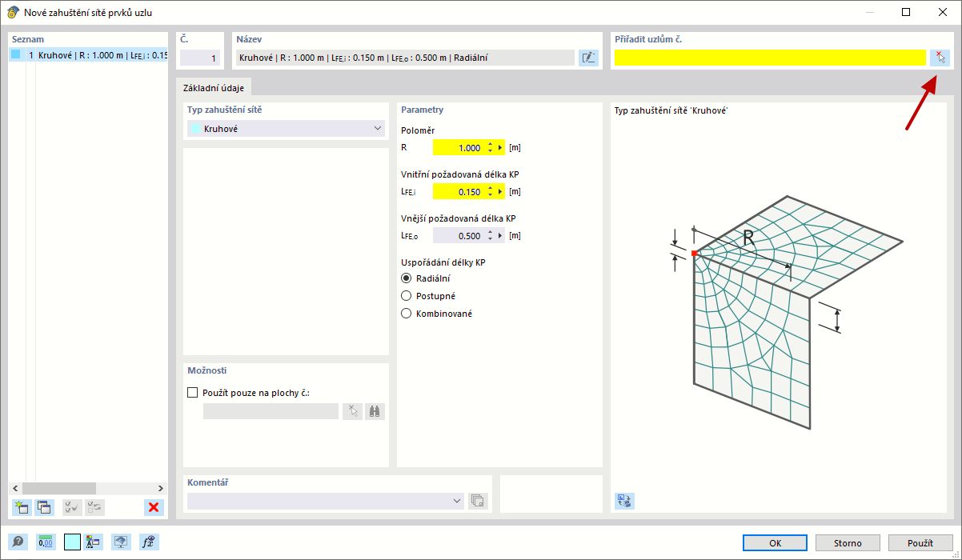Click the edit name icon next to Název
Viewport: 962px width, 560px height.
pos(588,57)
